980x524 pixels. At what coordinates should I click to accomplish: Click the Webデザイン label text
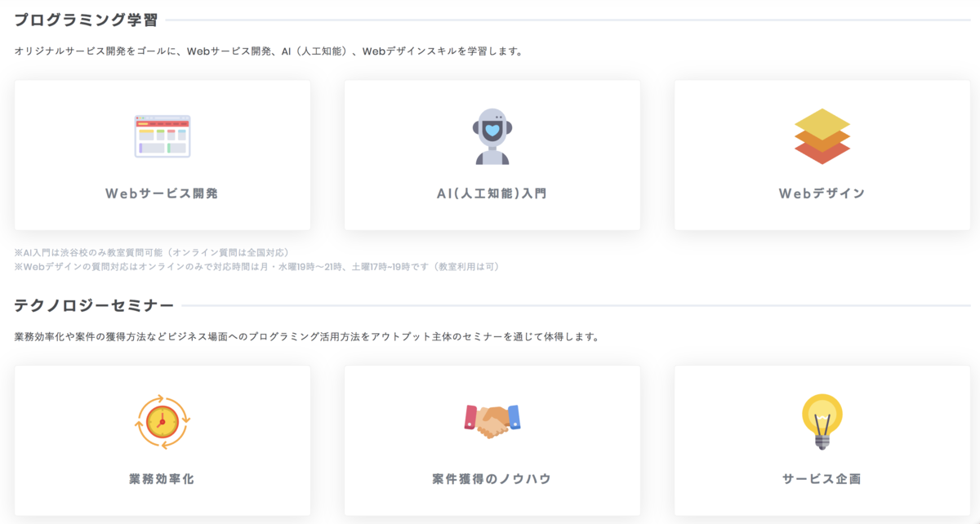click(x=822, y=191)
